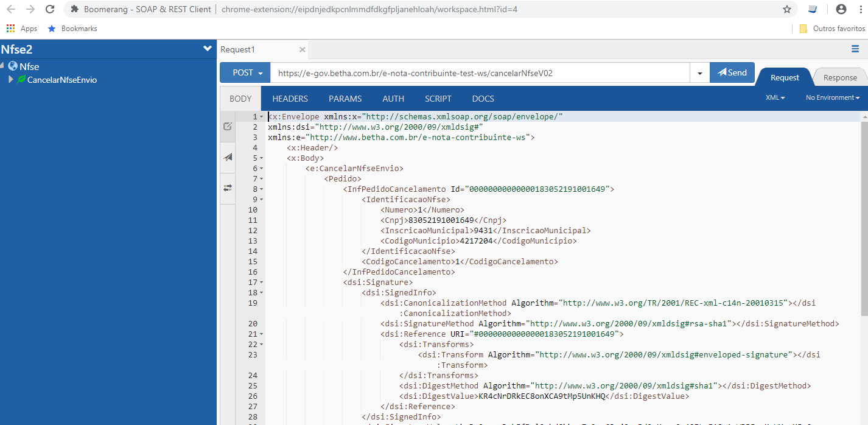Screen dimensions: 868x425
Task: Open the hamburger menu at the top right
Action: [x=855, y=49]
